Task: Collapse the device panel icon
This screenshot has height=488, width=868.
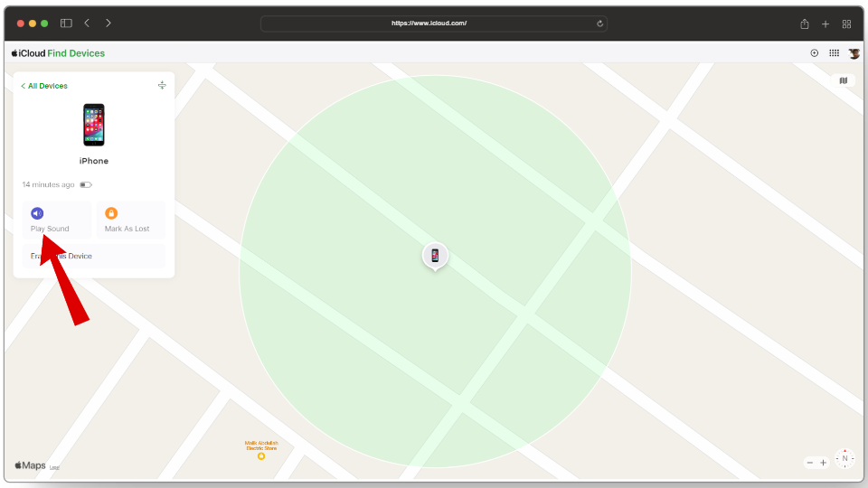Action: 162,85
